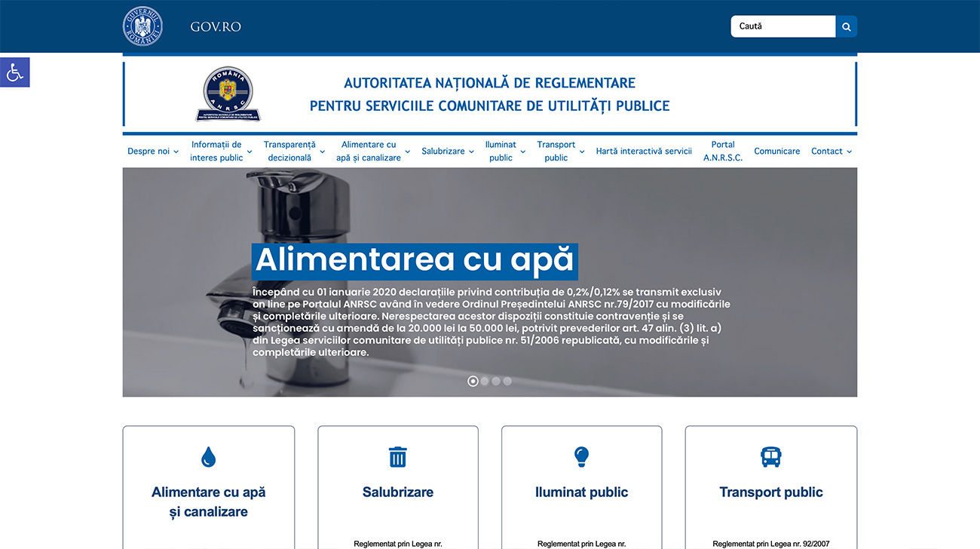Viewport: 980px width, 549px height.
Task: Open the Contact dropdown menu
Action: (831, 152)
